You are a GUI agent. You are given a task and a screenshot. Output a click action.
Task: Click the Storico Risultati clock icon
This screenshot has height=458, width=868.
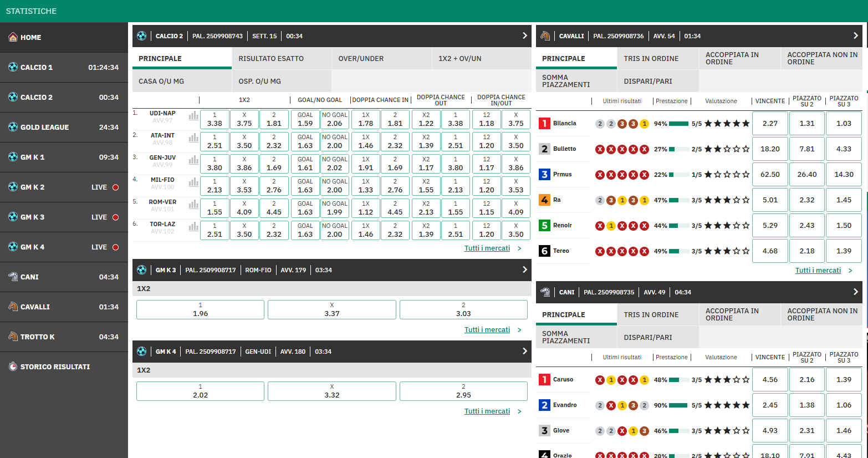pyautogui.click(x=13, y=367)
